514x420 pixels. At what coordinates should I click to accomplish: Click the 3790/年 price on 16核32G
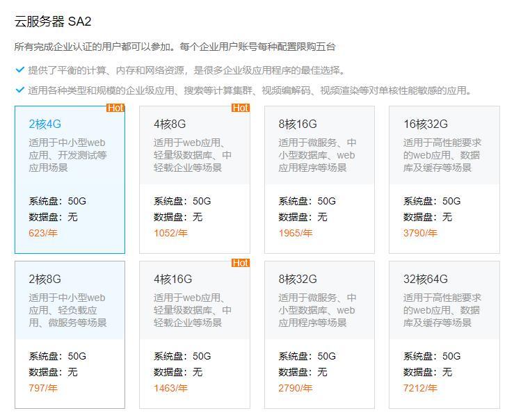click(x=420, y=233)
